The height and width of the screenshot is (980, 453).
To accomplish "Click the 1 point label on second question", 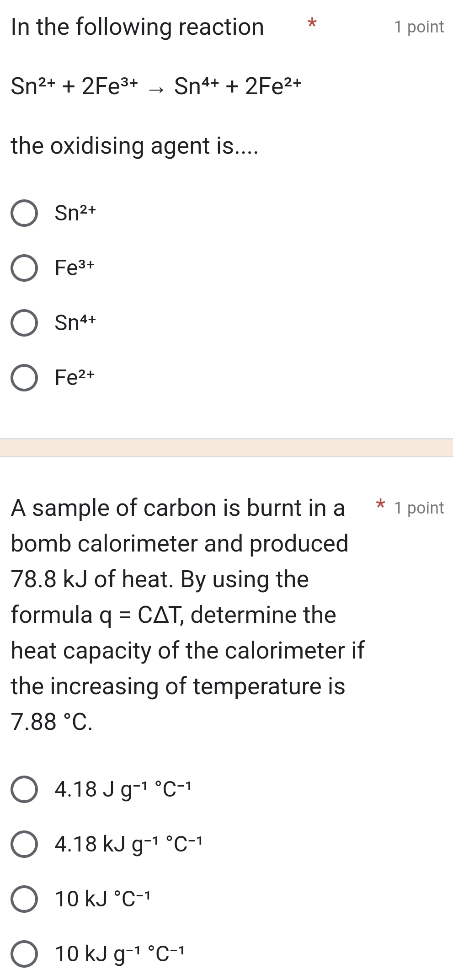I will (x=419, y=508).
